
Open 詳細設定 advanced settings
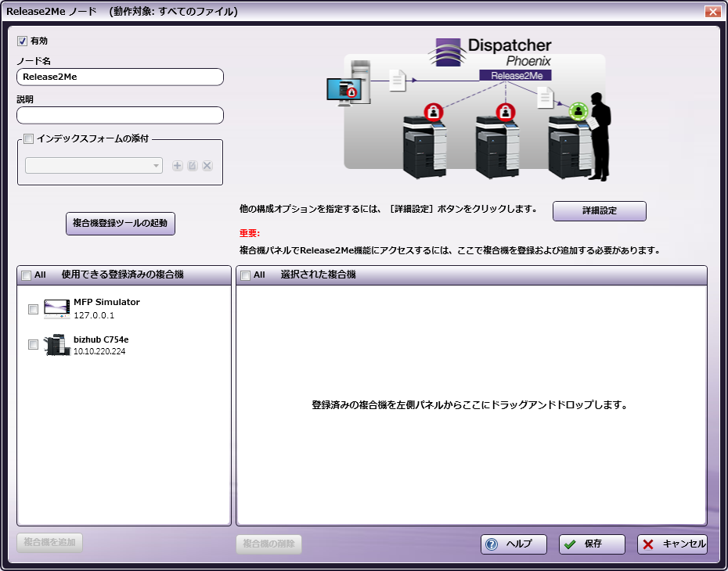(x=600, y=211)
